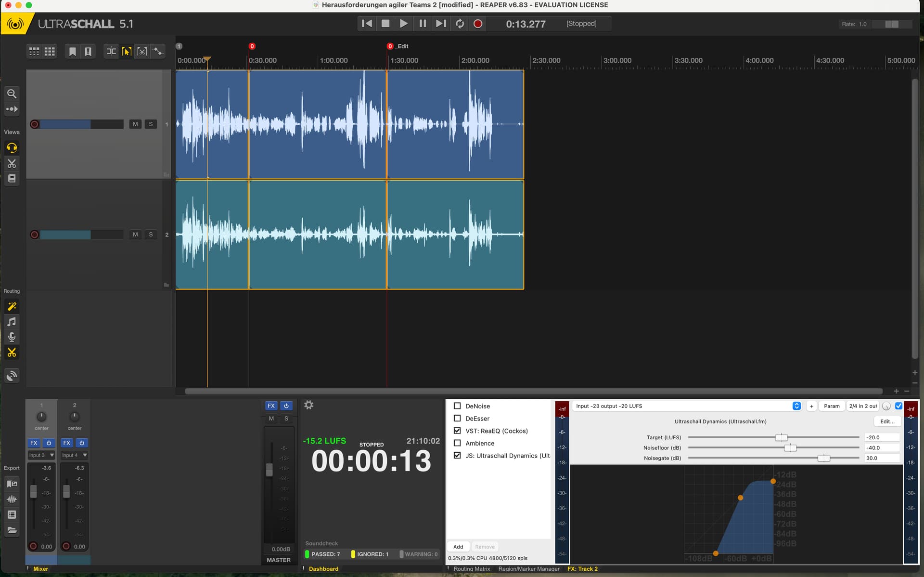This screenshot has width=924, height=577.
Task: Open the satellite dish streaming icon
Action: [x=12, y=376]
